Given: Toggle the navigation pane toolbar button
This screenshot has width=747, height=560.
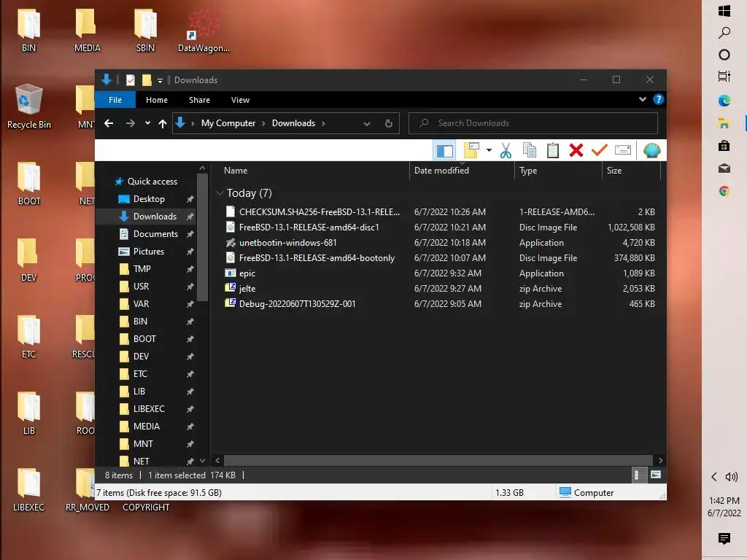Looking at the screenshot, I should tap(444, 151).
